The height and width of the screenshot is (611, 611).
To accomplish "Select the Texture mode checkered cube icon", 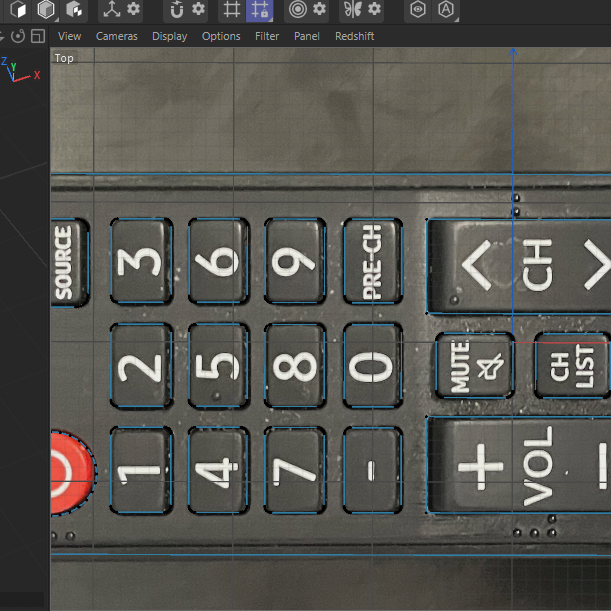I will click(74, 9).
